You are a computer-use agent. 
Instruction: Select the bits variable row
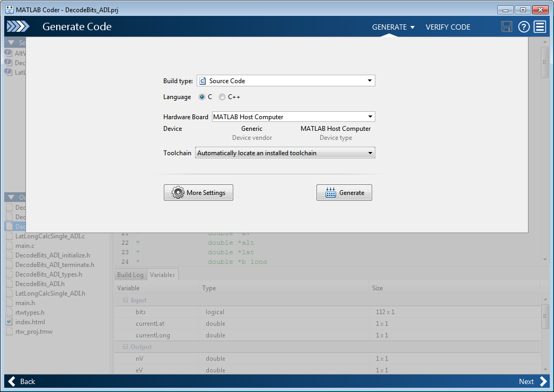coord(328,312)
